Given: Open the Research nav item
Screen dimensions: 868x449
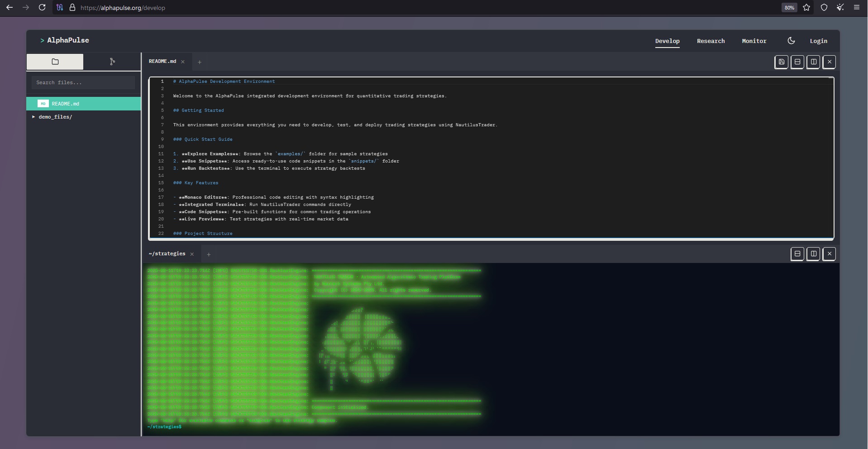Looking at the screenshot, I should point(711,41).
